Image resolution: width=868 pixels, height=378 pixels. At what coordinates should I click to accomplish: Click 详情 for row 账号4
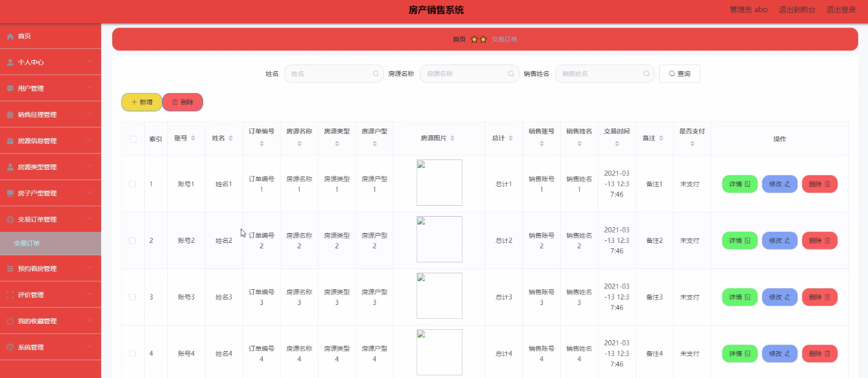(740, 354)
